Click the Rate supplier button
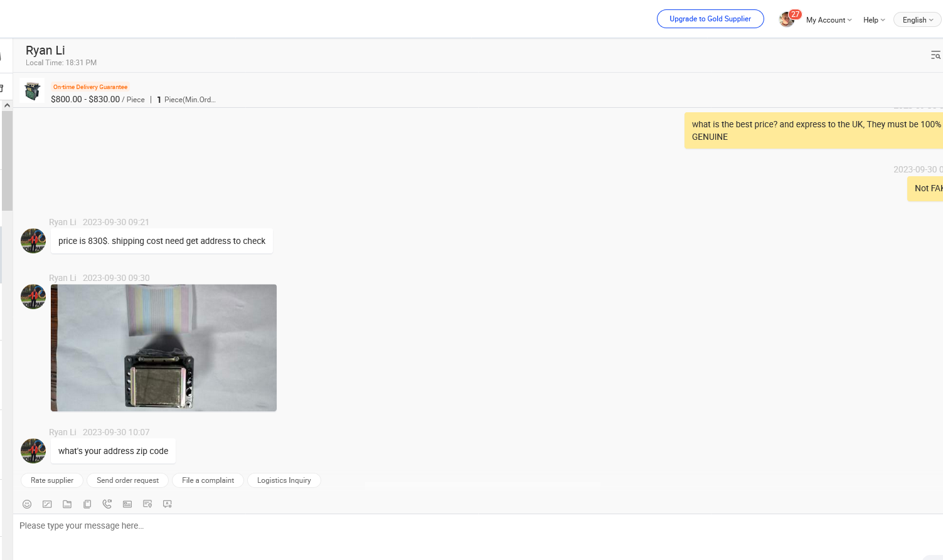This screenshot has width=943, height=560. (x=52, y=480)
